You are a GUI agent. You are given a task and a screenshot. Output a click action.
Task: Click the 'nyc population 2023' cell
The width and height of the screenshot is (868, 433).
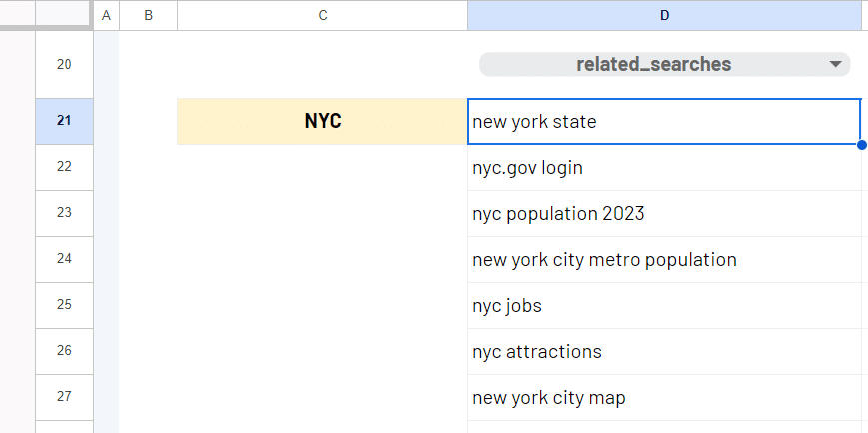(663, 214)
